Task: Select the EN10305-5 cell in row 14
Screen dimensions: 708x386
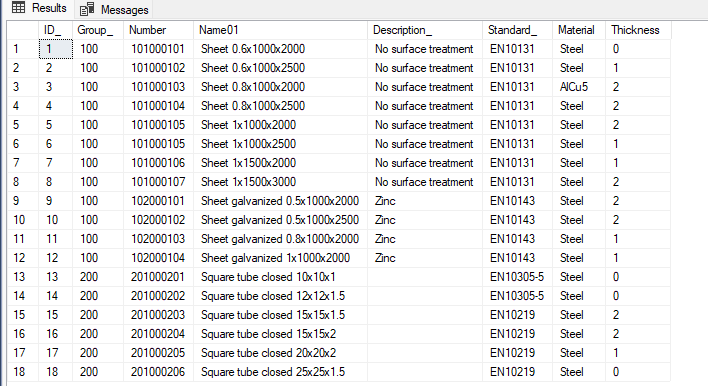Action: click(x=517, y=296)
